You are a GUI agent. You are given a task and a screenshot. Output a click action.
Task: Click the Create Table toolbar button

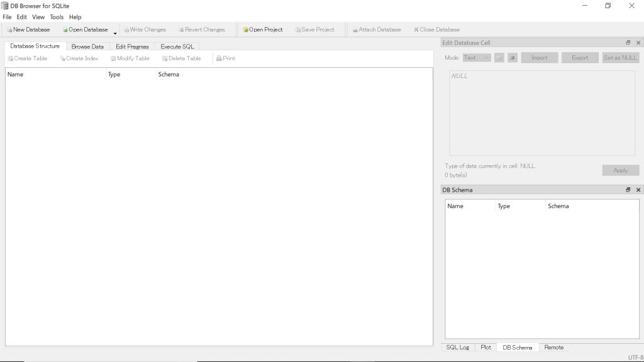tap(27, 58)
